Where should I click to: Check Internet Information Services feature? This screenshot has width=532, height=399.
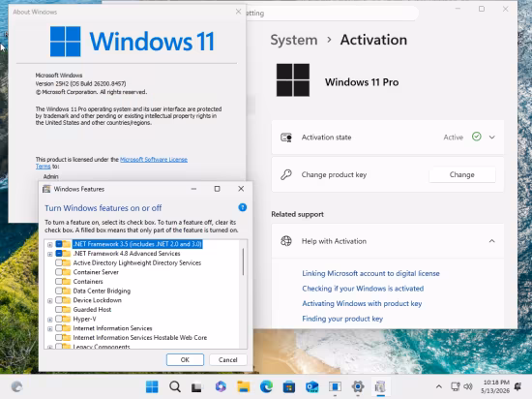pyautogui.click(x=59, y=328)
